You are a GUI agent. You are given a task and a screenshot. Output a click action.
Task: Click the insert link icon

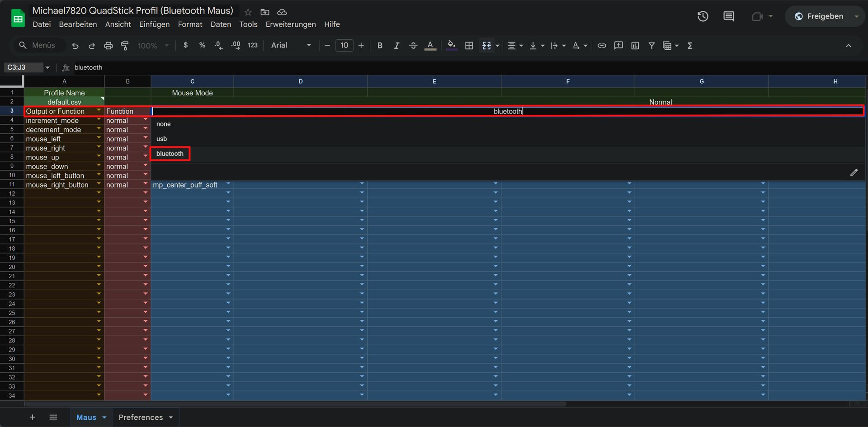point(601,46)
